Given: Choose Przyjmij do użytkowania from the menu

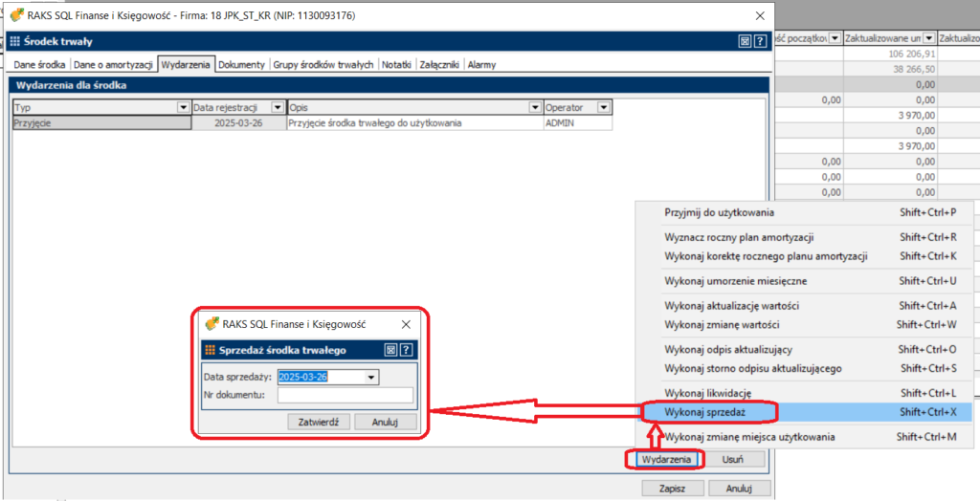Looking at the screenshot, I should coord(805,212).
